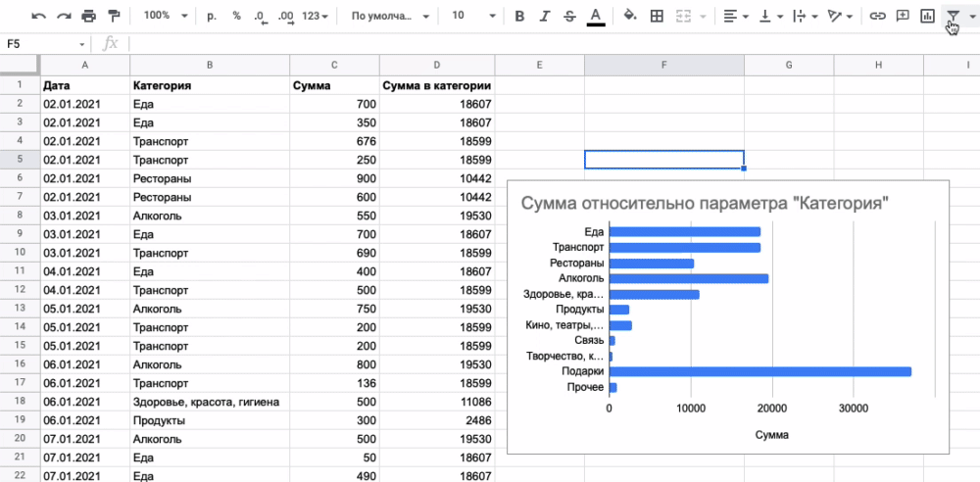Click the Borders icon
Screen dimensions: 980x482
(657, 17)
